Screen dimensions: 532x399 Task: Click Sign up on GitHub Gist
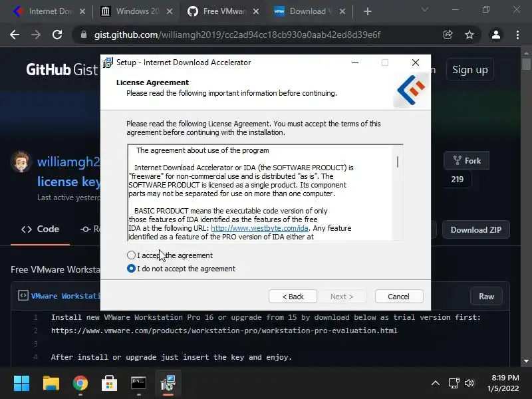coord(470,70)
